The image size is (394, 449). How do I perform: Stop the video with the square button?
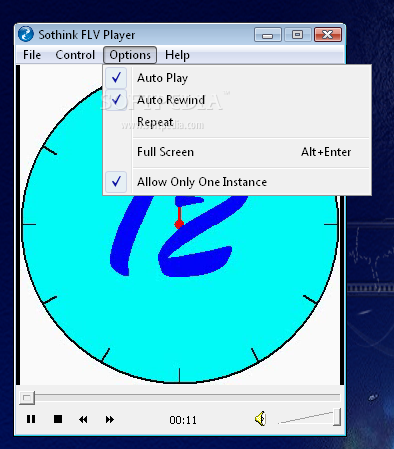[58, 419]
